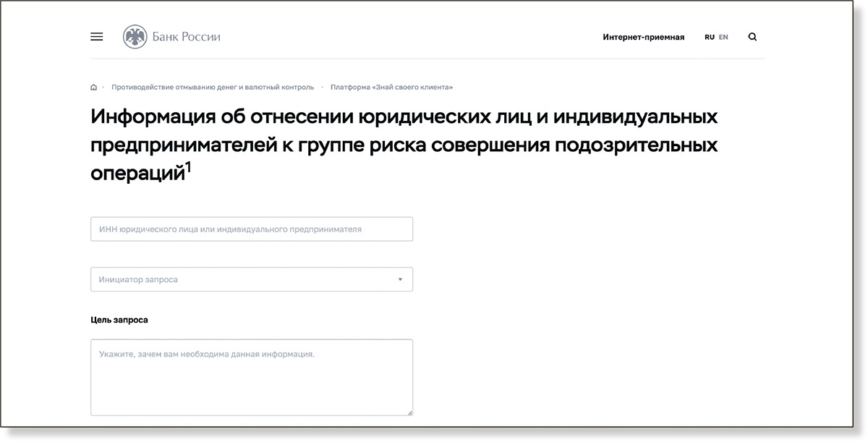Click chevron separator before Платформа breadcrumb
Viewport: 868px width, 442px height.
tap(322, 88)
